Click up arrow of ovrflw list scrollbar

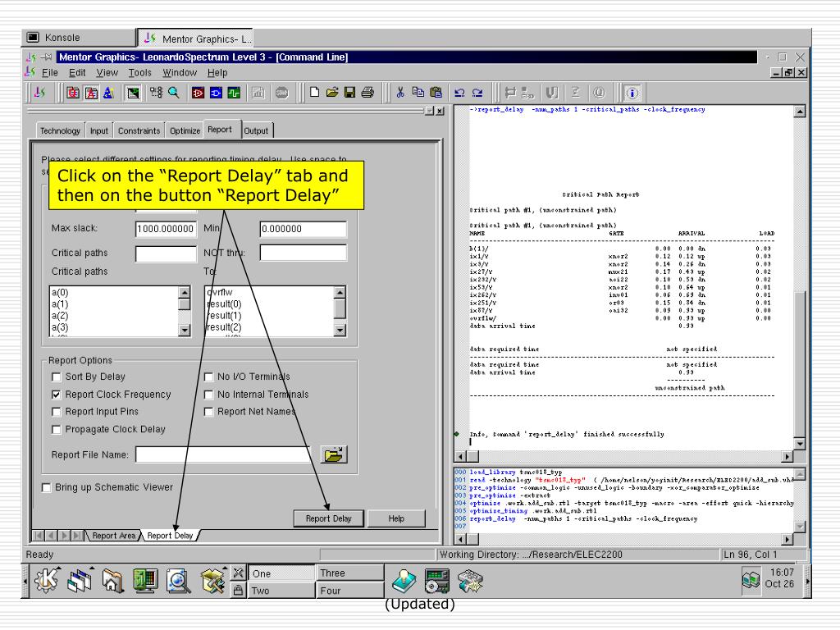[x=340, y=292]
